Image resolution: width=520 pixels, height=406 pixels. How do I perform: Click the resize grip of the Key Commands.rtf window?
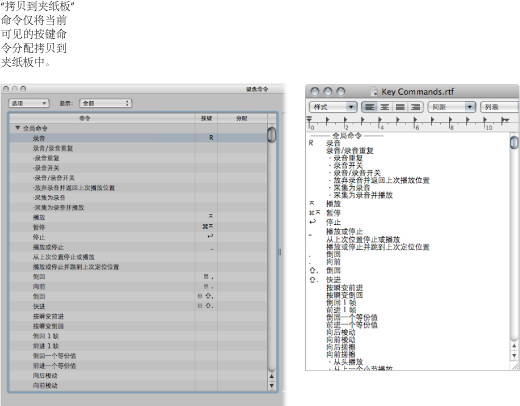point(516,367)
